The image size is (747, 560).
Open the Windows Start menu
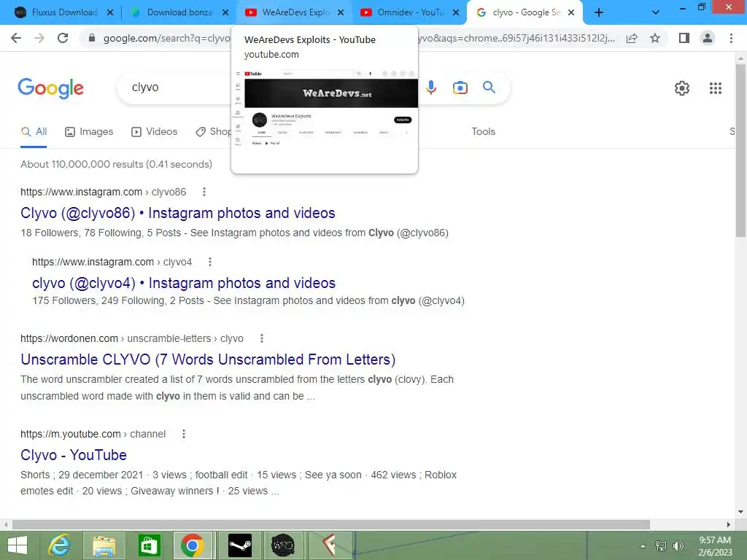pos(18,545)
